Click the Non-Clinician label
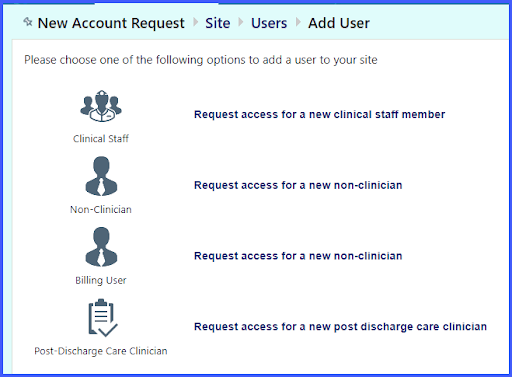Viewport: 512px width, 377px height. [x=101, y=209]
